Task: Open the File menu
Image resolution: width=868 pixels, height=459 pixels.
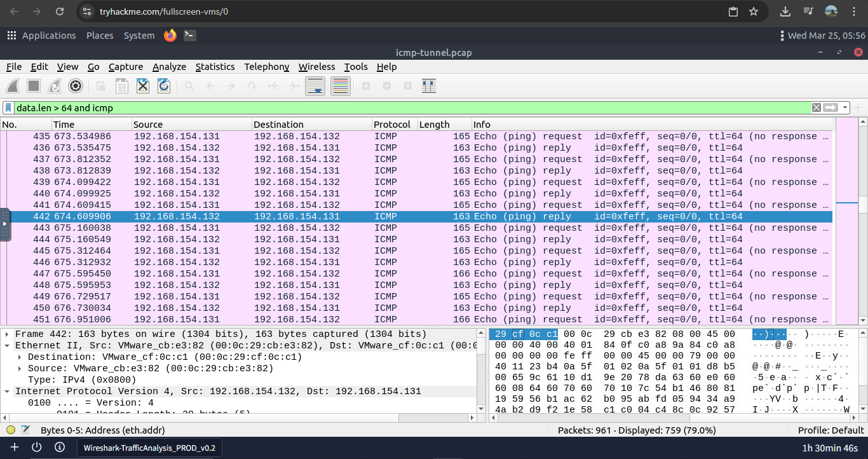Action: coord(14,67)
